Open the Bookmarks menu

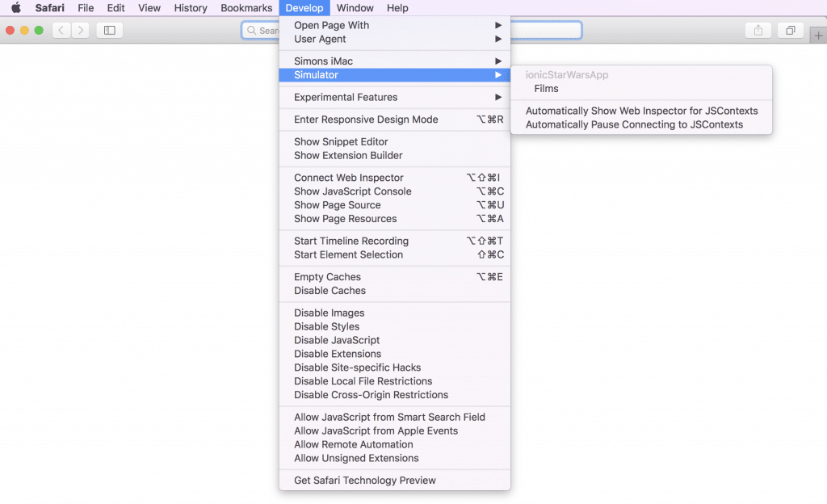click(246, 8)
